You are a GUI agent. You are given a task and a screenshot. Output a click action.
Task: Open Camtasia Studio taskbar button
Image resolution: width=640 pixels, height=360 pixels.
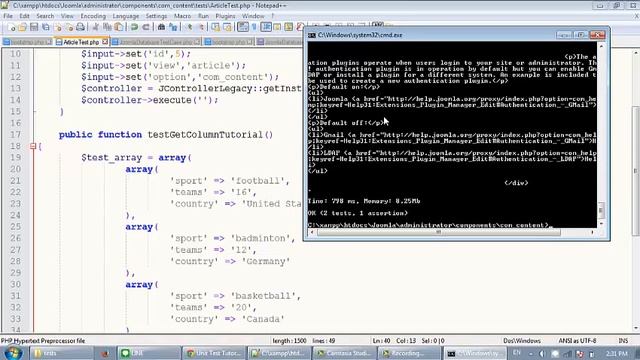[x=344, y=353]
